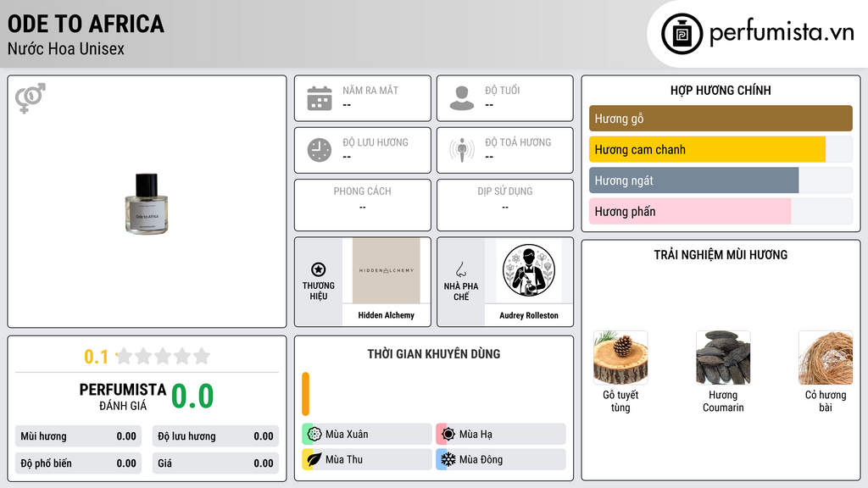The width and height of the screenshot is (868, 488).
Task: Click the Cỏ hương bài note image
Action: tap(826, 358)
